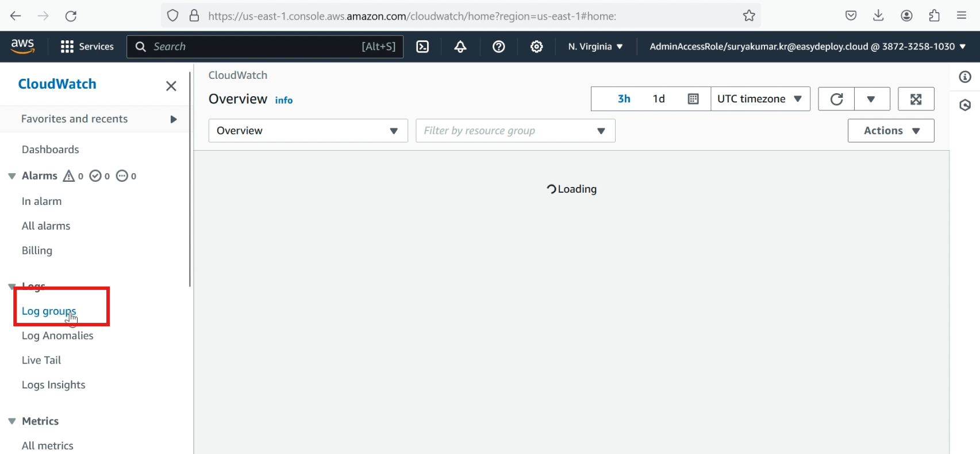Open the browser extensions puzzle icon
This screenshot has width=980, height=454.
coord(935,16)
